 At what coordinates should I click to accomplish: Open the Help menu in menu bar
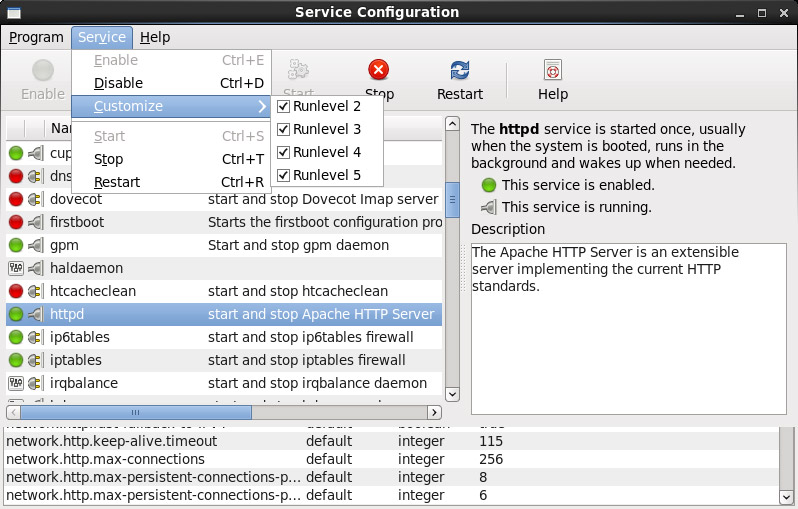point(155,37)
